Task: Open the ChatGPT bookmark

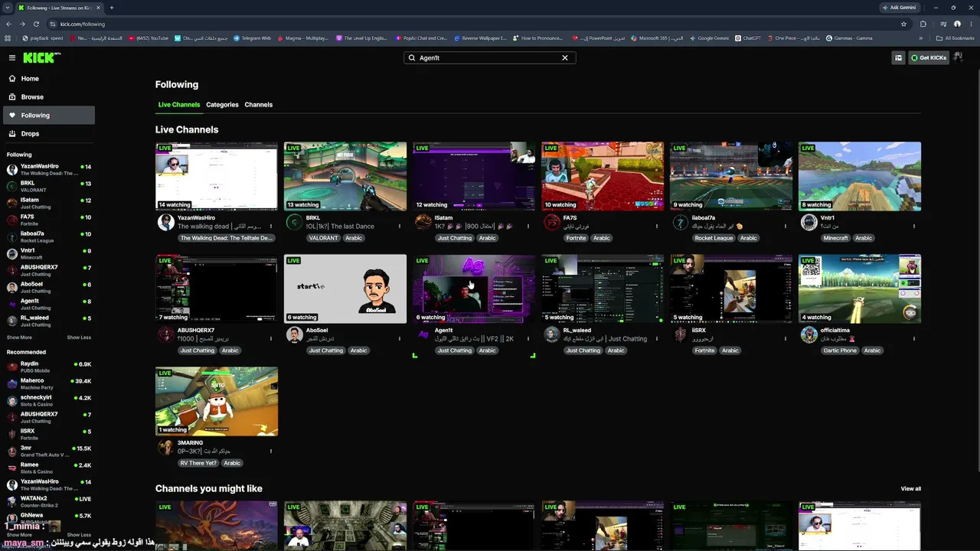Action: click(x=748, y=38)
